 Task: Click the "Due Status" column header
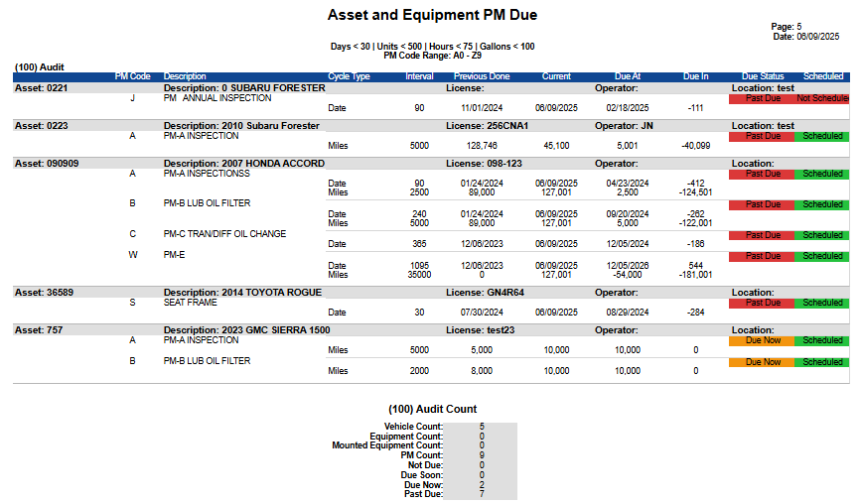(763, 76)
